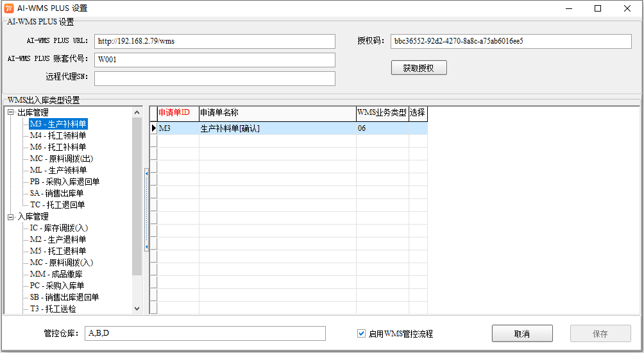Click the 管控仓库 field with A,B,D

click(205, 333)
